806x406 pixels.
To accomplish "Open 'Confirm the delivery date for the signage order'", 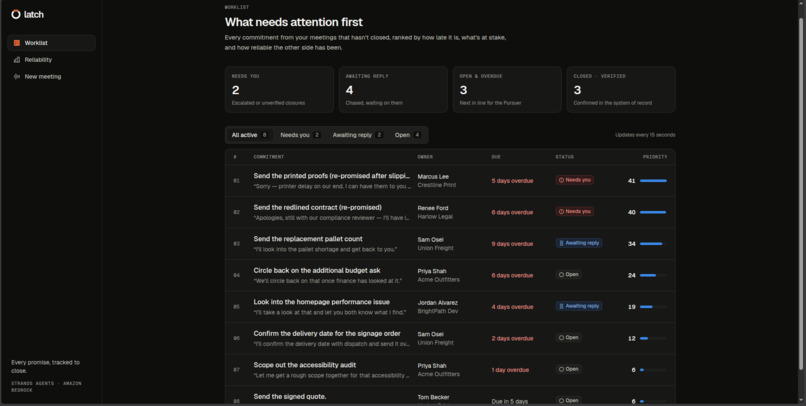I will (327, 334).
